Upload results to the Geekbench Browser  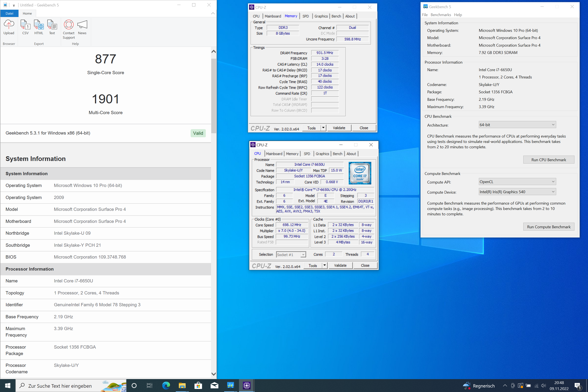point(9,27)
